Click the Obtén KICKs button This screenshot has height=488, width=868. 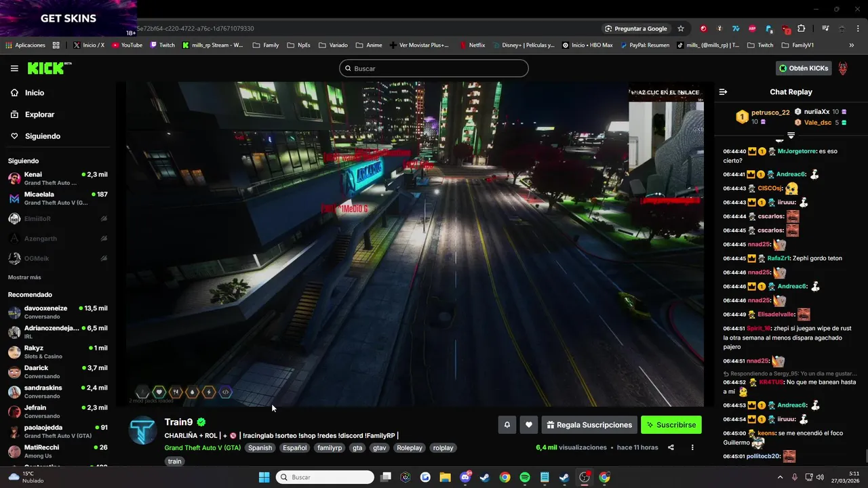coord(804,68)
